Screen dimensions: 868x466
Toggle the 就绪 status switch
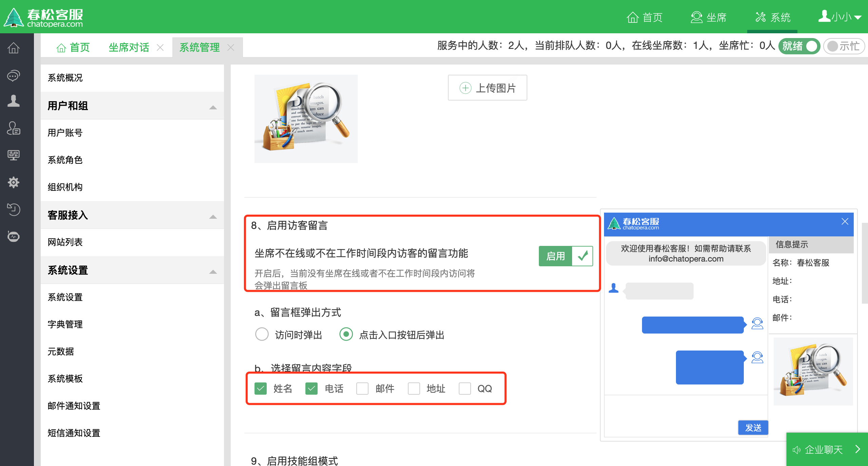point(799,46)
